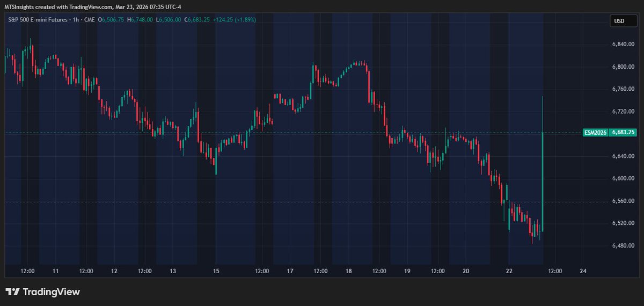
Task: Click date 17 on the time axis
Action: coord(290,271)
